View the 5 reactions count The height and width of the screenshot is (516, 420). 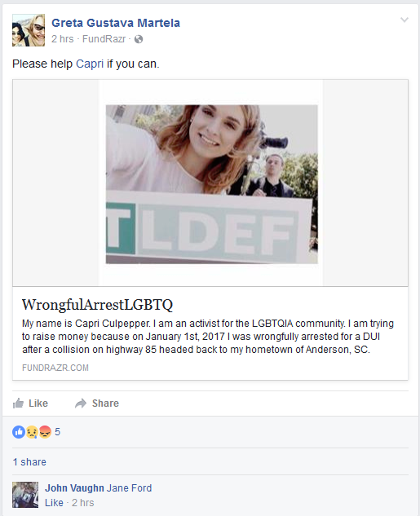pos(58,432)
